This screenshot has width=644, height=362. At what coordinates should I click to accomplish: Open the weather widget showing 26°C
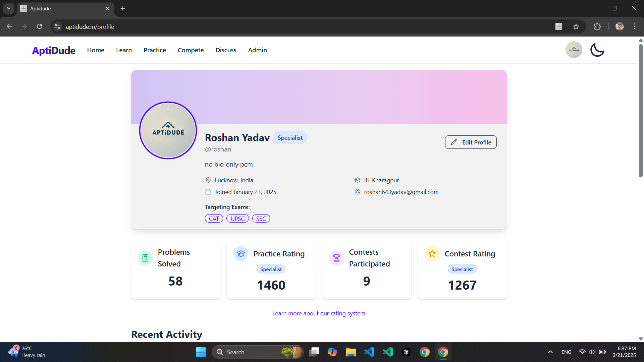27,352
